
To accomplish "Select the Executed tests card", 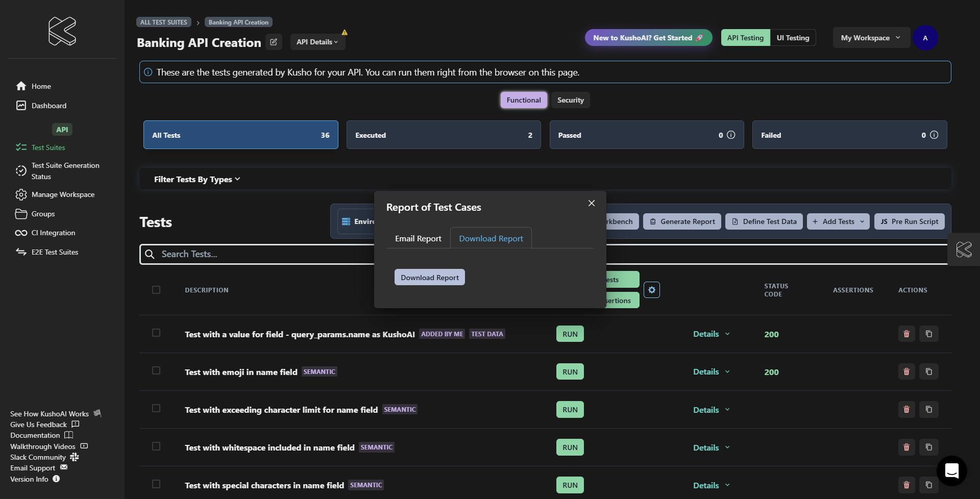I will pyautogui.click(x=444, y=135).
